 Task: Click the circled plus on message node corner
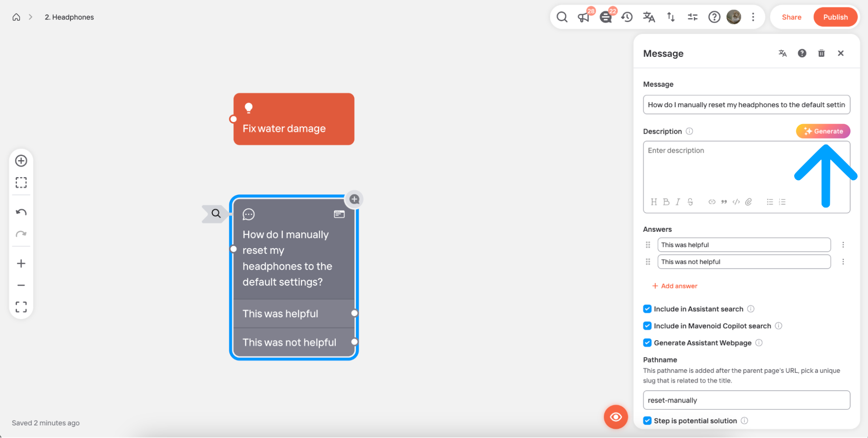pos(354,199)
